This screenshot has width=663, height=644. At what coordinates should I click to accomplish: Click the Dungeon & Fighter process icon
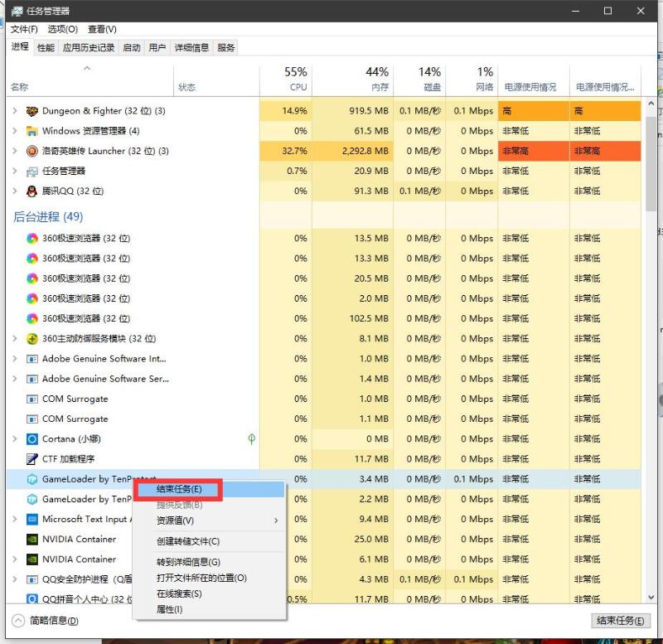click(32, 110)
